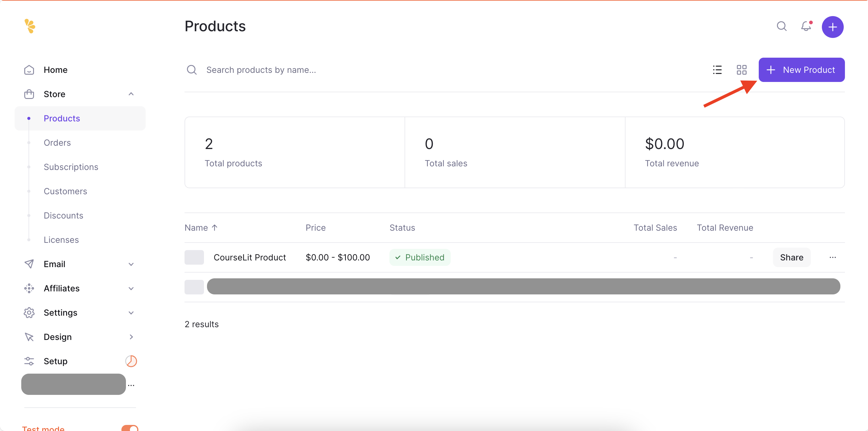Open notifications via the bell icon
The height and width of the screenshot is (431, 868).
pos(806,26)
